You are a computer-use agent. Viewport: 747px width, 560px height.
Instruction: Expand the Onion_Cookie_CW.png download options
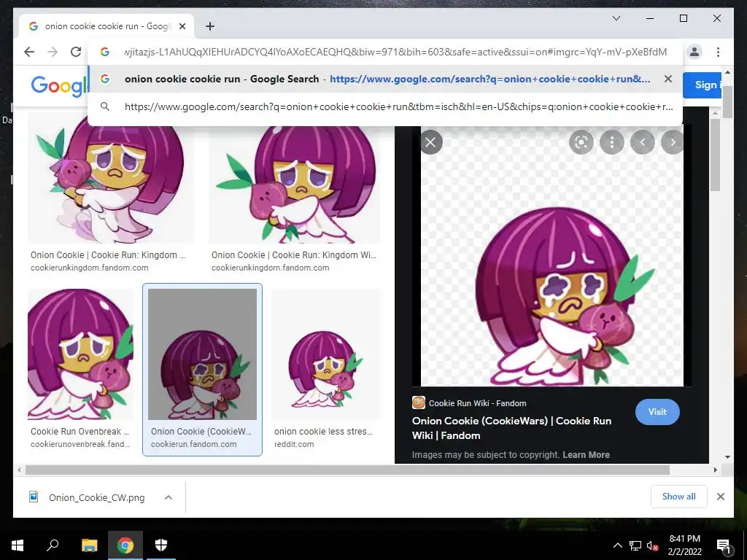coord(169,497)
